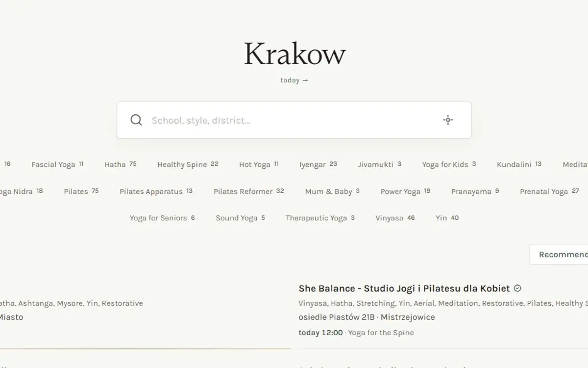Pick the Vinyasa style filter
588x368 pixels.
(395, 218)
